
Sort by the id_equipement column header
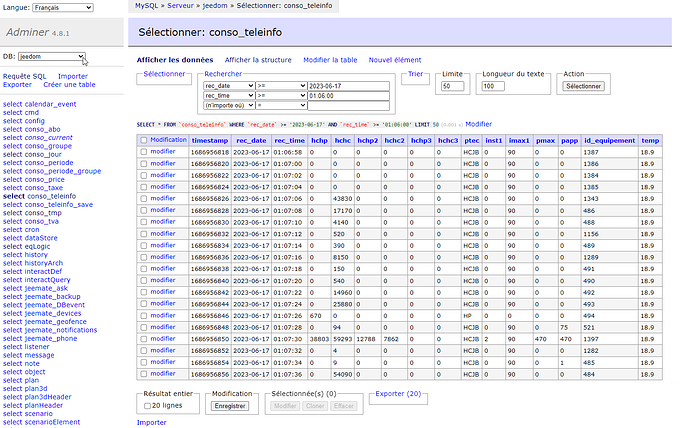(609, 141)
